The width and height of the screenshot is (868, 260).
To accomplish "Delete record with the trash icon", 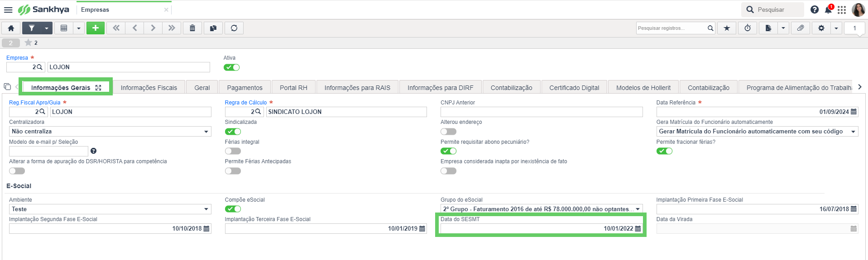I will pos(192,28).
